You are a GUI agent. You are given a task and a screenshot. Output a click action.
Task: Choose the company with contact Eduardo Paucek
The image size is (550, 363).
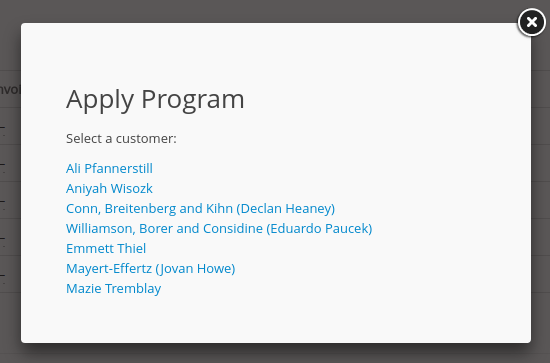(x=219, y=228)
